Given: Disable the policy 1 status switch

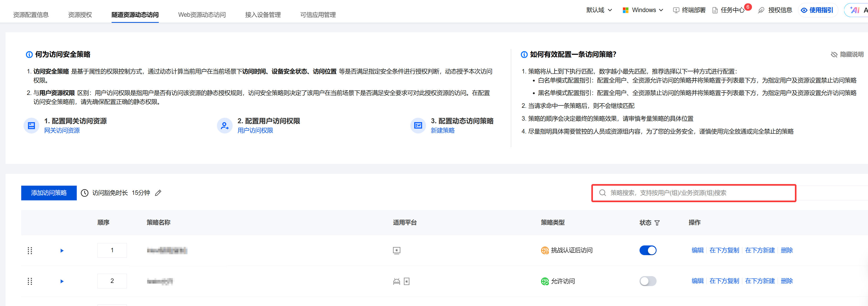Looking at the screenshot, I should click(x=648, y=250).
